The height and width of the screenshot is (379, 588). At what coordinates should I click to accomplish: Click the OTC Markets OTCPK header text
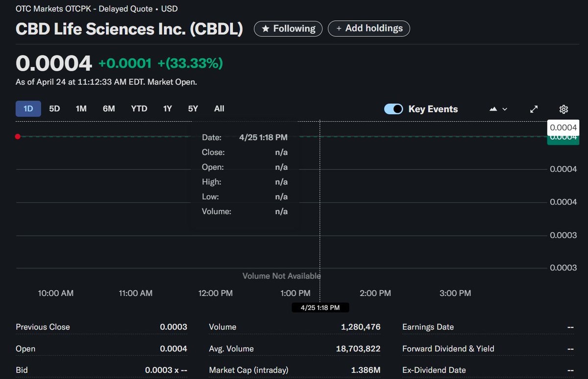[97, 9]
